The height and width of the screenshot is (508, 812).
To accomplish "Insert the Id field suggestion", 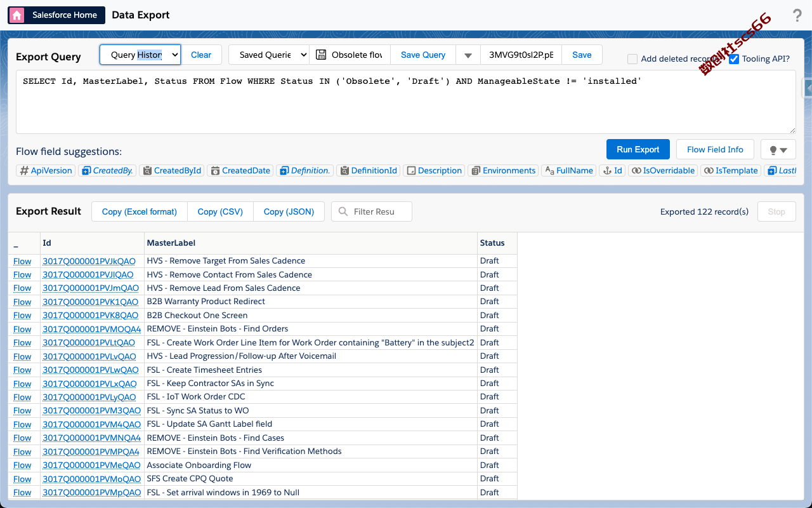I will (612, 170).
